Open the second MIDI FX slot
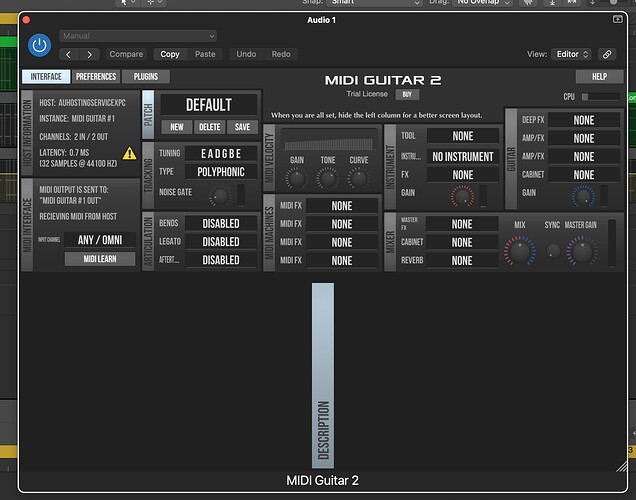The height and width of the screenshot is (500, 636). click(342, 224)
